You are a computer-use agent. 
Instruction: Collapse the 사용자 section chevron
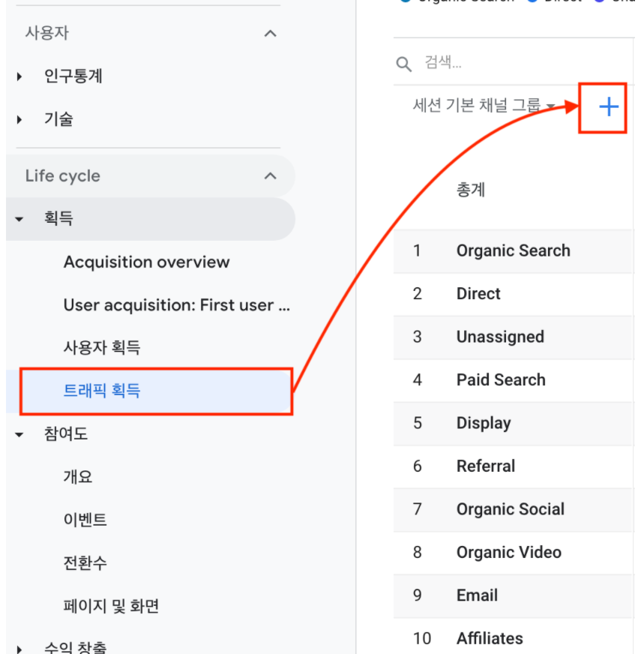pos(271,33)
